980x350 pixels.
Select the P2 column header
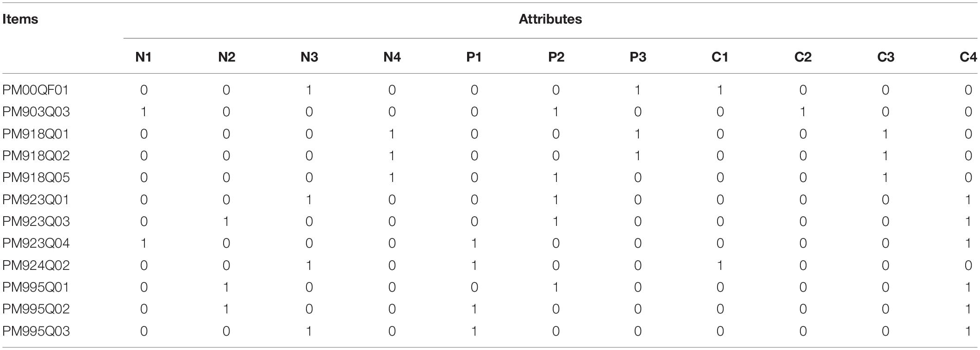[556, 57]
